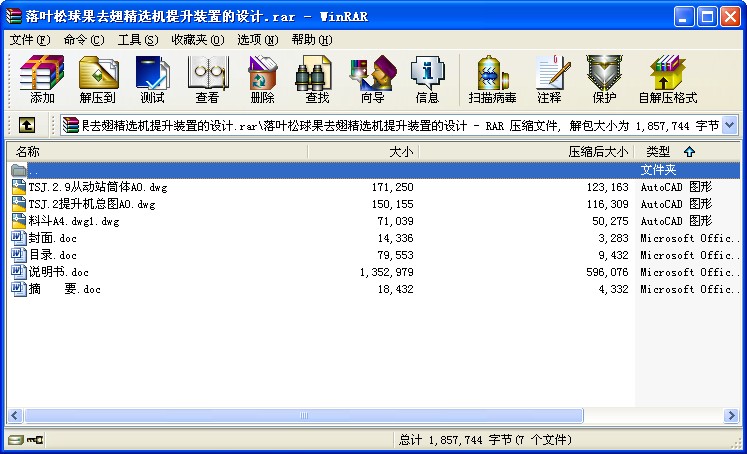This screenshot has width=747, height=454.
Task: Click the 保护 (Protect) shield icon
Action: click(604, 79)
